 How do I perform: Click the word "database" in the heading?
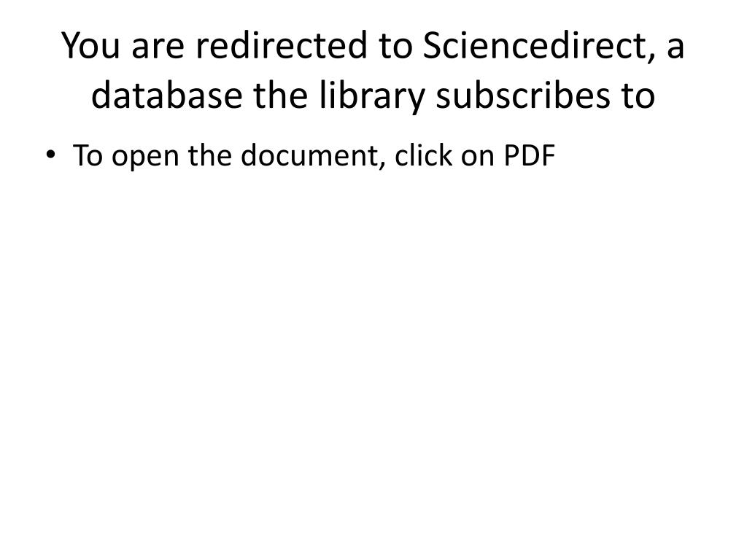coord(167,96)
